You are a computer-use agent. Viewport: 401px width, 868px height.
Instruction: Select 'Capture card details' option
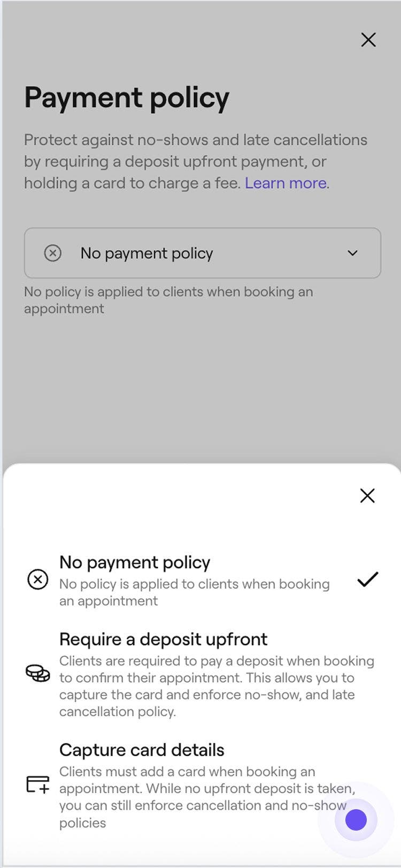click(x=142, y=750)
